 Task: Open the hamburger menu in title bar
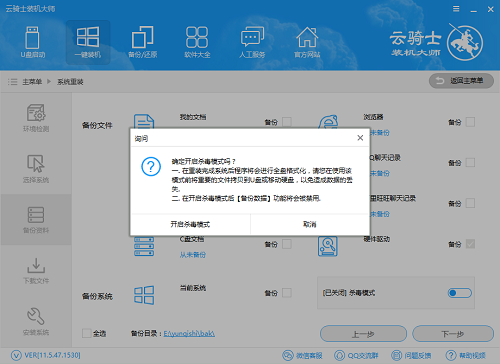pos(456,9)
